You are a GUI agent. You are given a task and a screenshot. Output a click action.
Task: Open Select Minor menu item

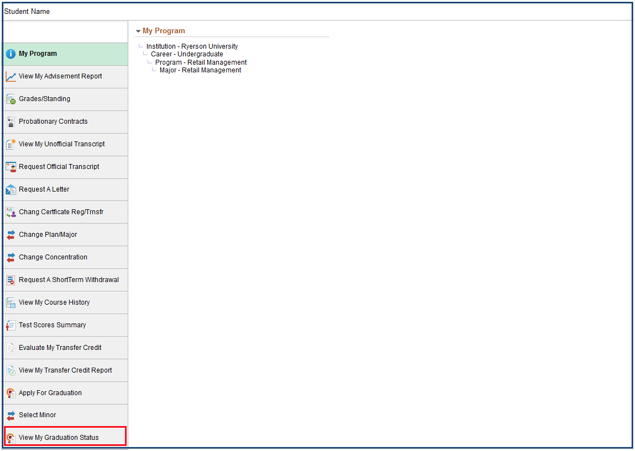coord(37,415)
